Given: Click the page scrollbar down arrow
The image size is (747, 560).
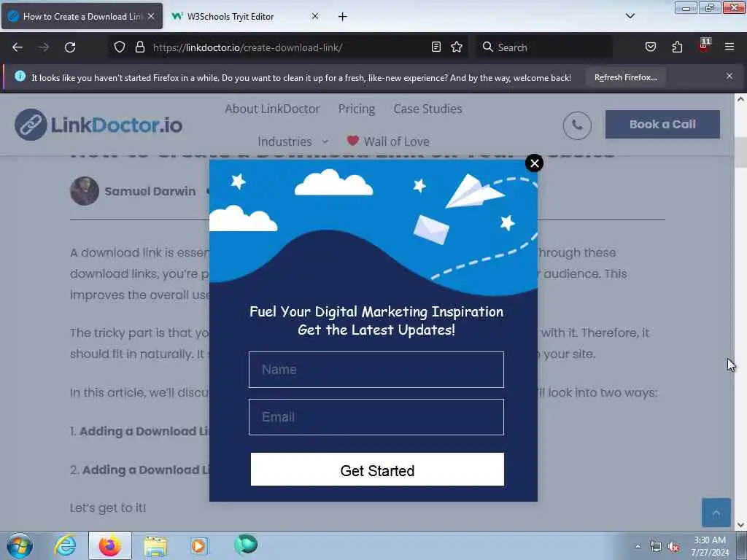Looking at the screenshot, I should (740, 525).
